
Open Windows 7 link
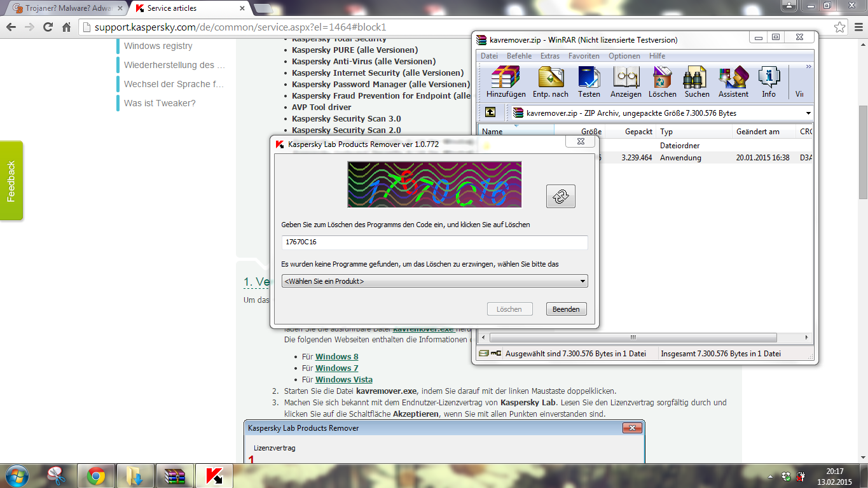tap(337, 368)
